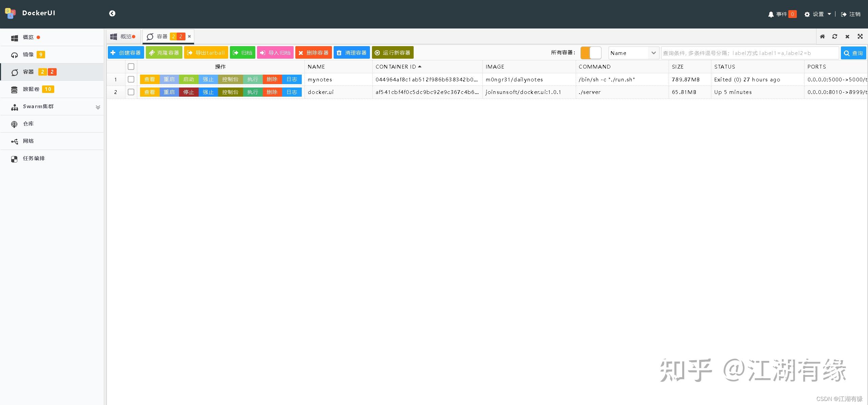Close the 容器 tab
Image resolution: width=868 pixels, height=405 pixels.
click(189, 36)
